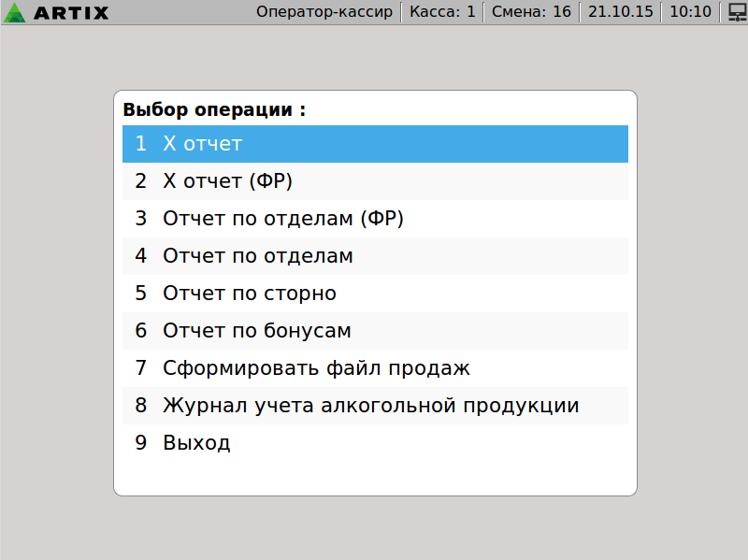
Task: Click number 7 beside Сформировать файл продаж
Action: coord(141,368)
